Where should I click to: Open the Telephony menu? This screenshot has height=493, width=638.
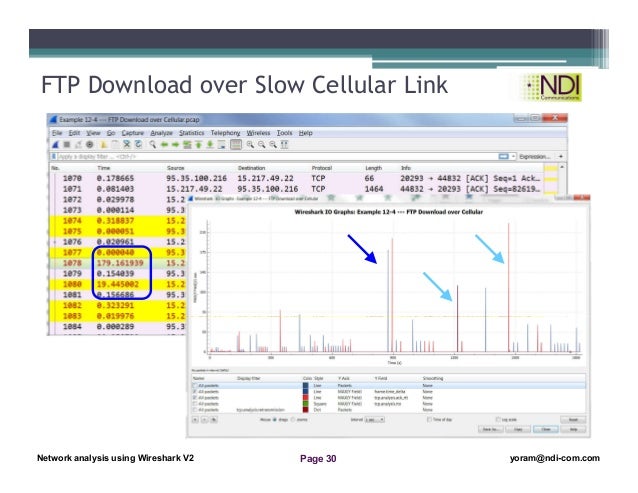pos(225,133)
